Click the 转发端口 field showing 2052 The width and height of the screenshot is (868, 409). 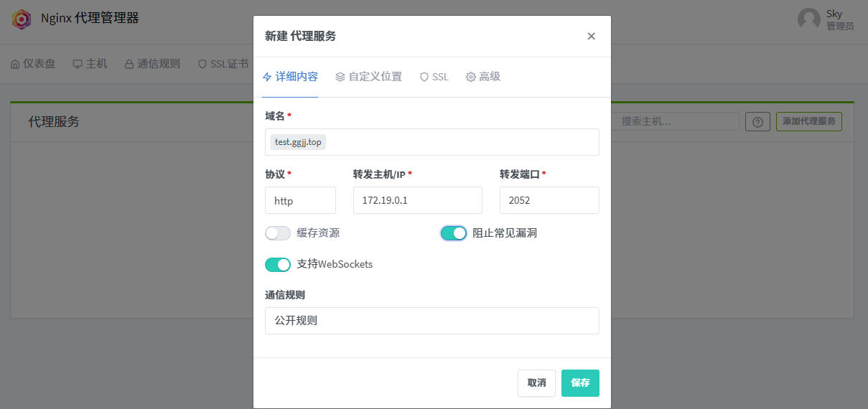pos(549,201)
